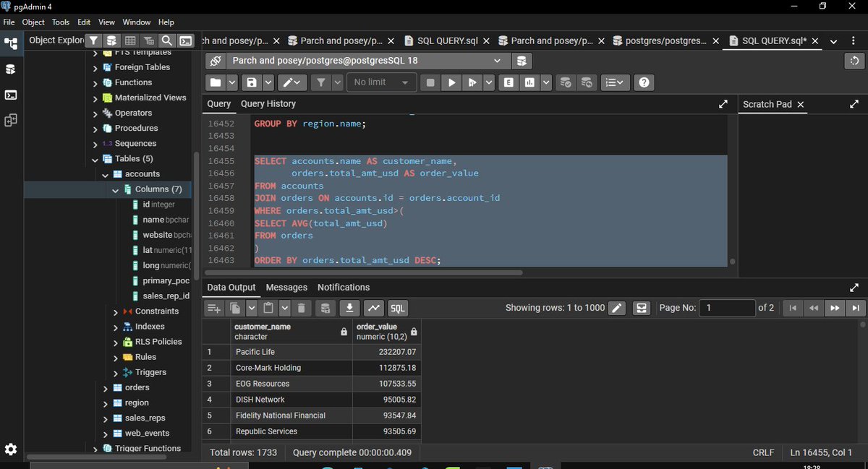Open Graph Visualiser icon
This screenshot has width=868, height=469.
373,308
